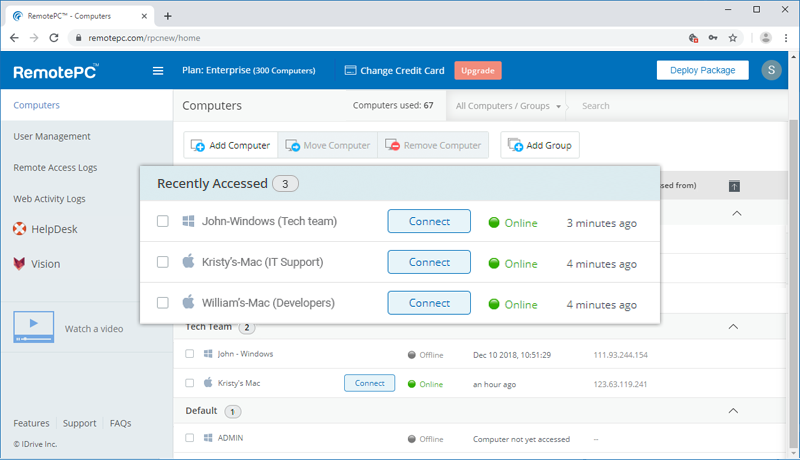The height and width of the screenshot is (460, 800).
Task: Click IP address 123.63.119.241
Action: pos(620,384)
